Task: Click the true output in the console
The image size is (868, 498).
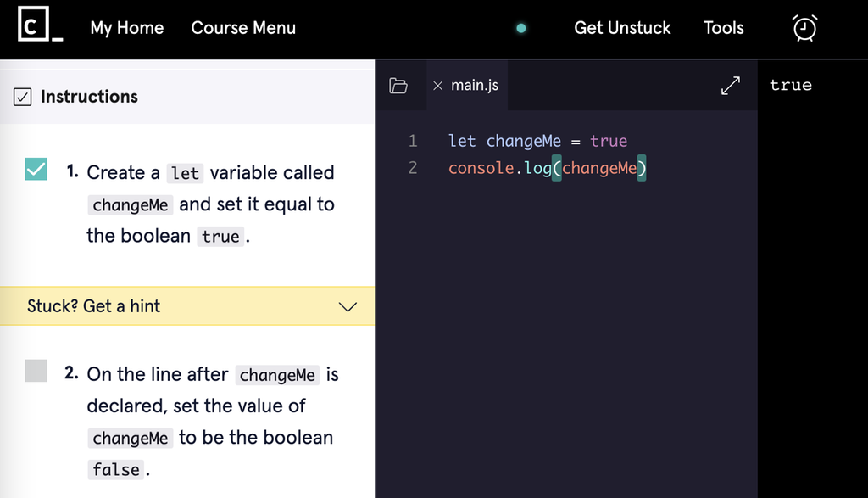Action: tap(790, 85)
